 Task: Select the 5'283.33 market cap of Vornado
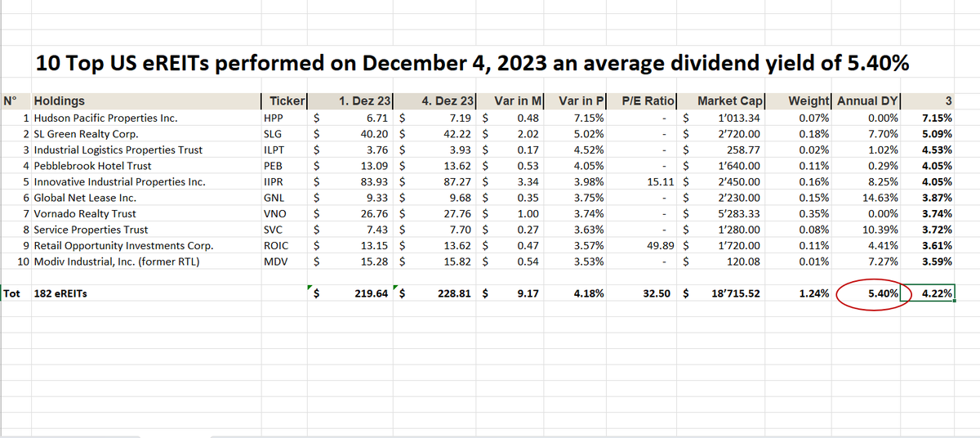[740, 214]
